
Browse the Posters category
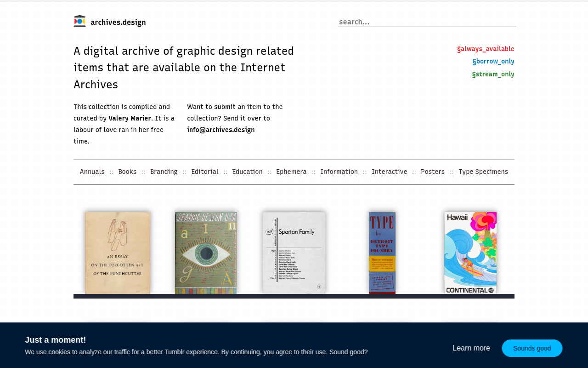coord(433,172)
